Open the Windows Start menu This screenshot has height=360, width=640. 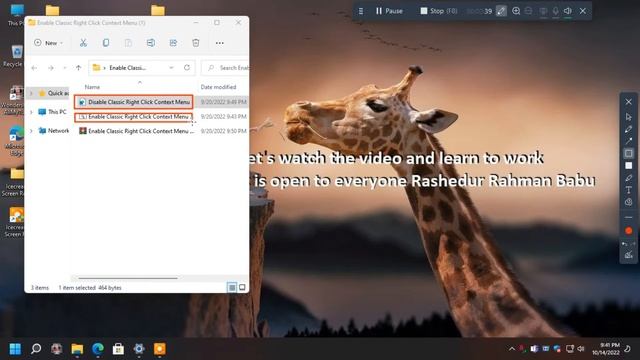15,349
